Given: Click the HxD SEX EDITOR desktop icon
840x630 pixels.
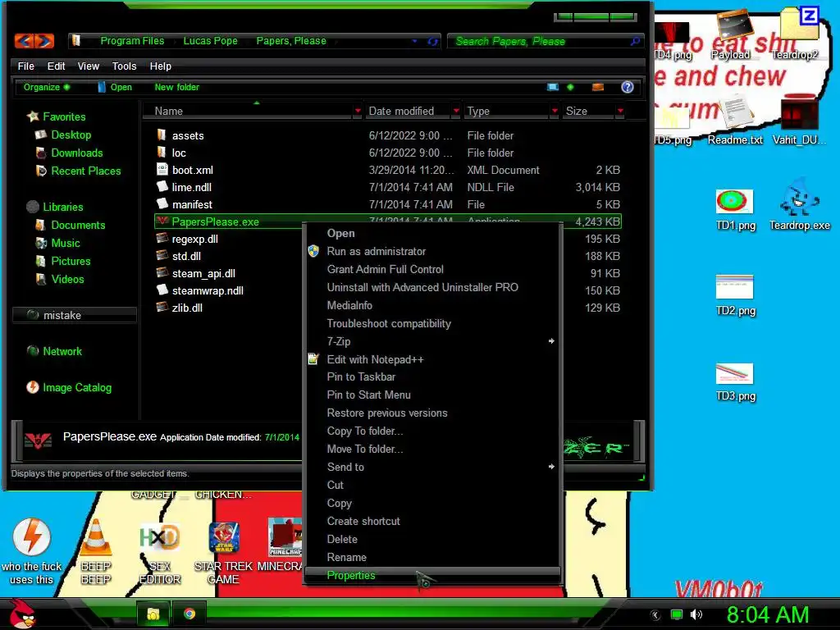Looking at the screenshot, I should (x=160, y=554).
